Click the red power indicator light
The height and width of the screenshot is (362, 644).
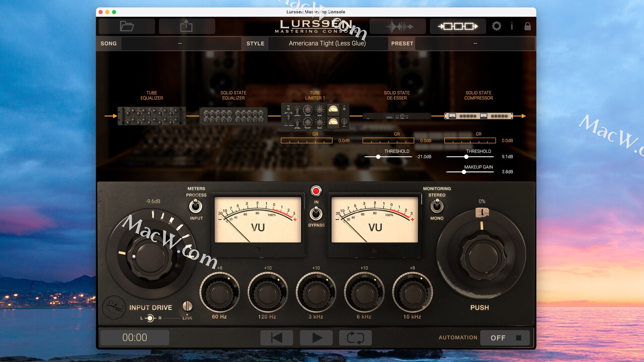pos(316,191)
